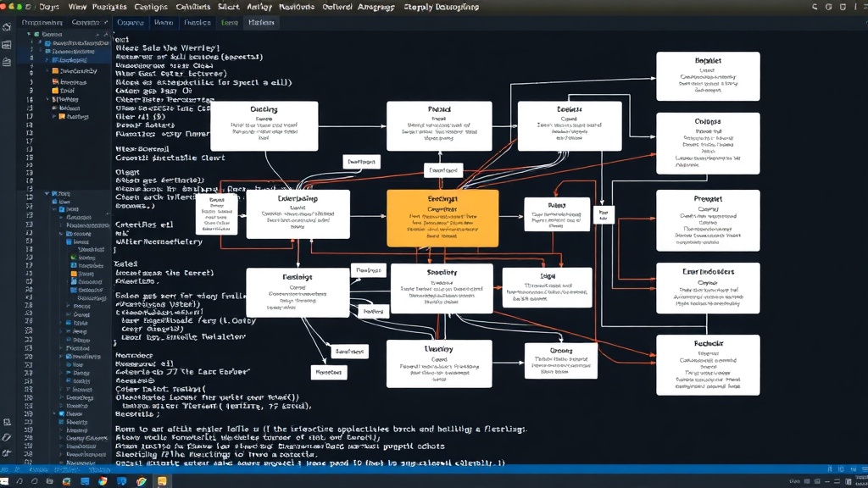Click the second activity bar icon from top

coord(7,46)
